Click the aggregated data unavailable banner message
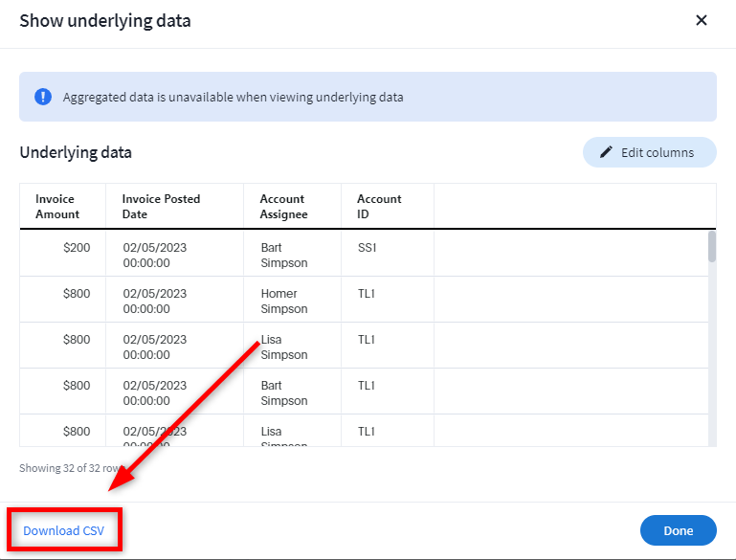Screen dimensions: 736x560 (233, 97)
